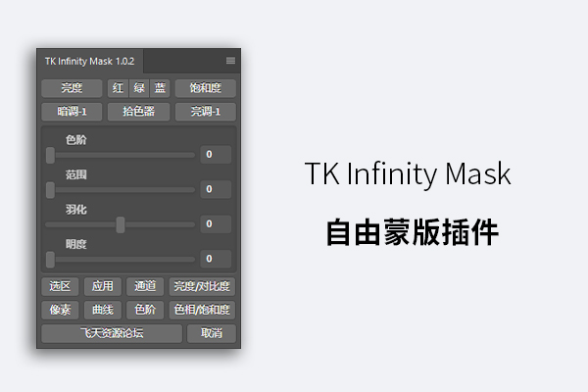Select the 蓝 channel button

(x=160, y=88)
